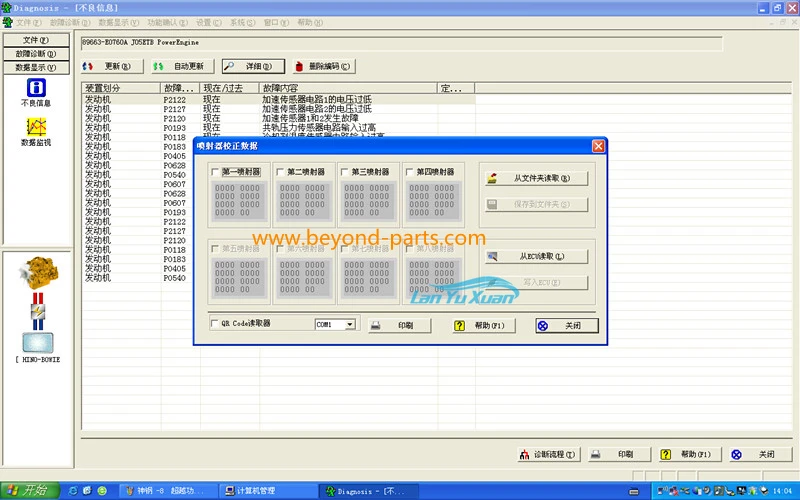
Task: Click the 第四喷射器 correction data field
Action: tap(432, 201)
